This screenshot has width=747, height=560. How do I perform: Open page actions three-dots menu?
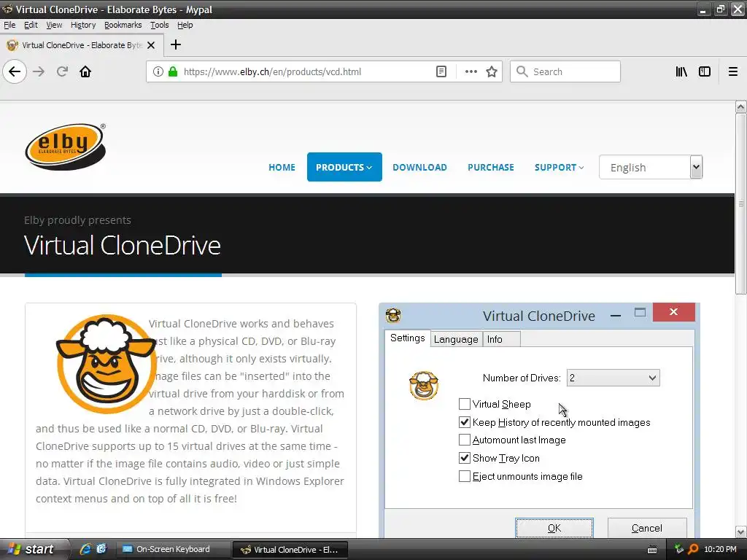pyautogui.click(x=471, y=71)
